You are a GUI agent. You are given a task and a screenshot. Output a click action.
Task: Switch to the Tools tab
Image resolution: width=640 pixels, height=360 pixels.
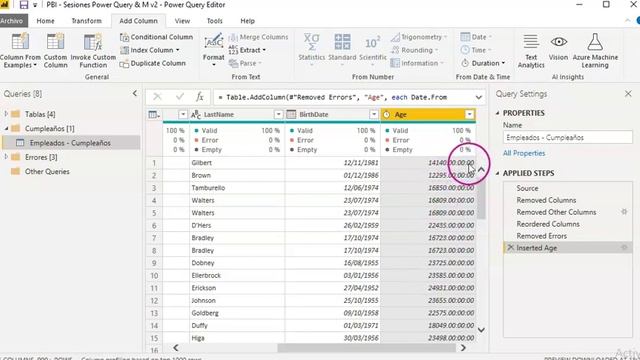click(x=214, y=21)
